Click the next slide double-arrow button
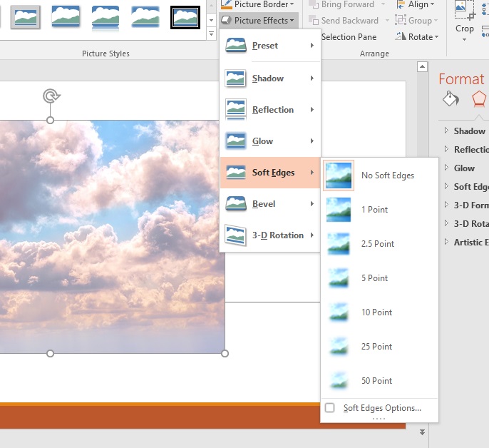Viewport: 489px width, 448px height. pyautogui.click(x=422, y=432)
